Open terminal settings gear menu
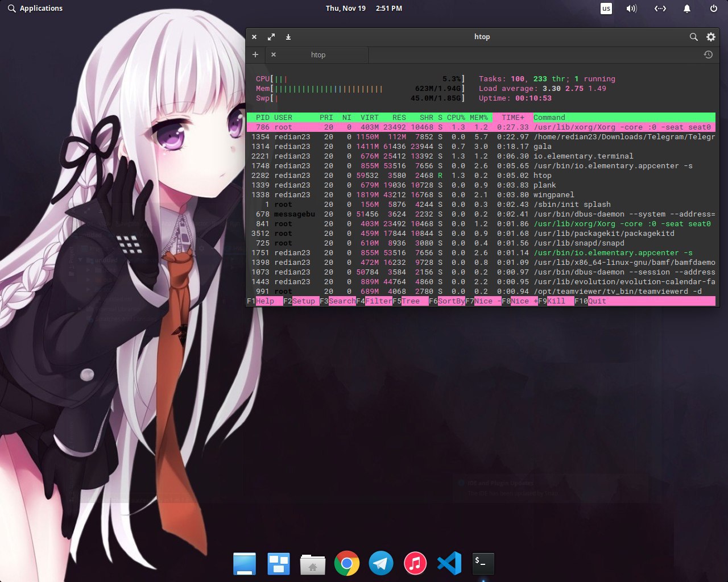 pyautogui.click(x=710, y=37)
